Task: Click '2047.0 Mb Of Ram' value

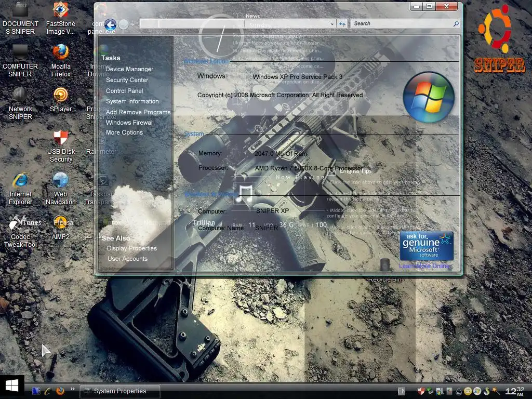Action: [x=281, y=153]
